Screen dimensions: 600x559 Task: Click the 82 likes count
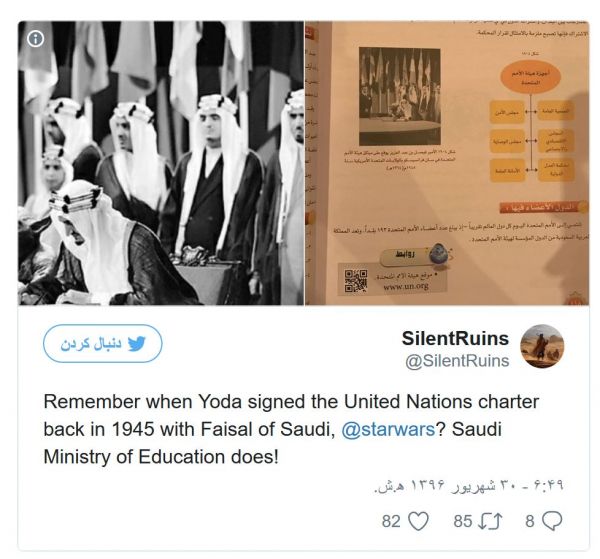391,521
